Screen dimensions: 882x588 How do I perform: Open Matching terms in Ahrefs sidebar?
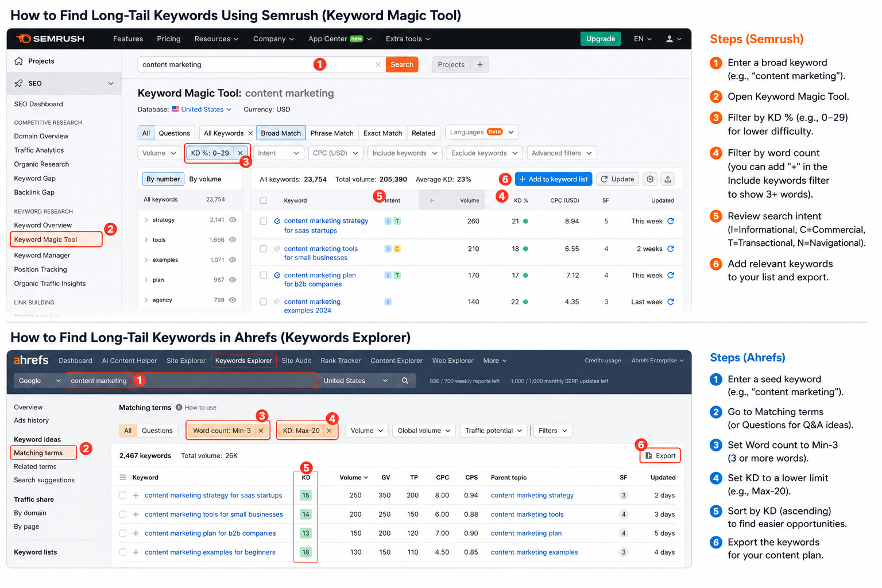coord(44,453)
